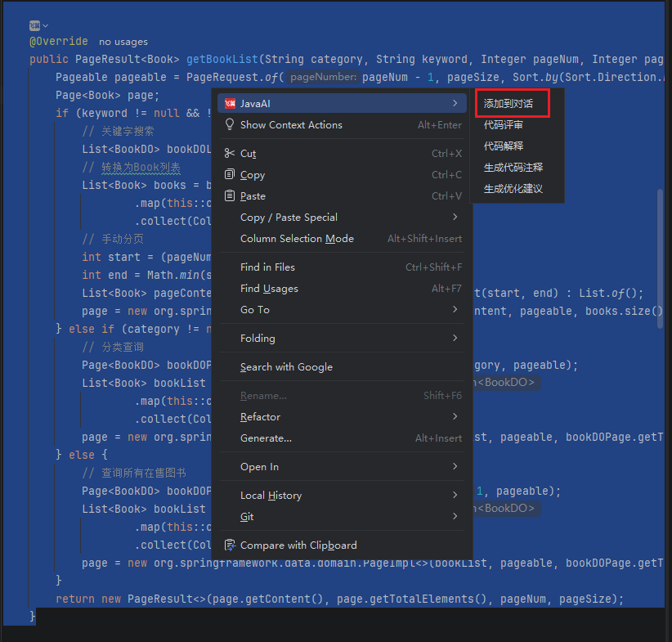The image size is (672, 642).
Task: Click the @Override annotation
Action: 59,41
